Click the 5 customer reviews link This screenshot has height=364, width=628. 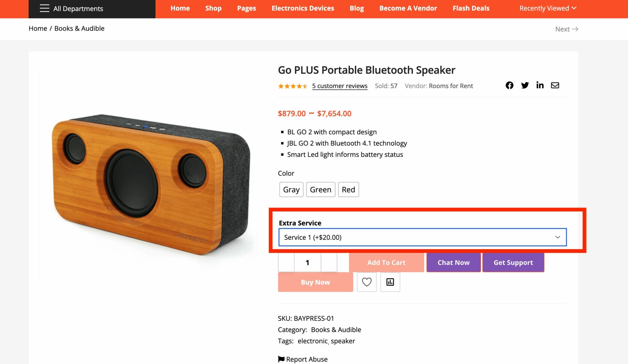coord(340,85)
